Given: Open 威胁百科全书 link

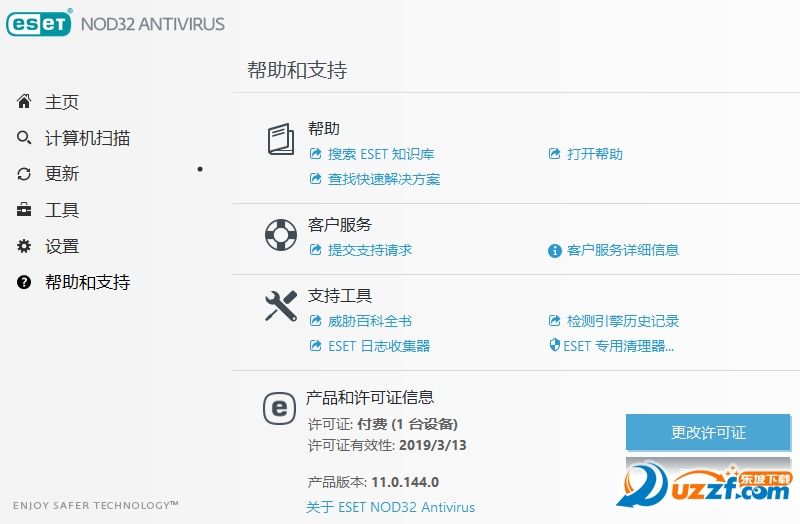Looking at the screenshot, I should coord(370,321).
